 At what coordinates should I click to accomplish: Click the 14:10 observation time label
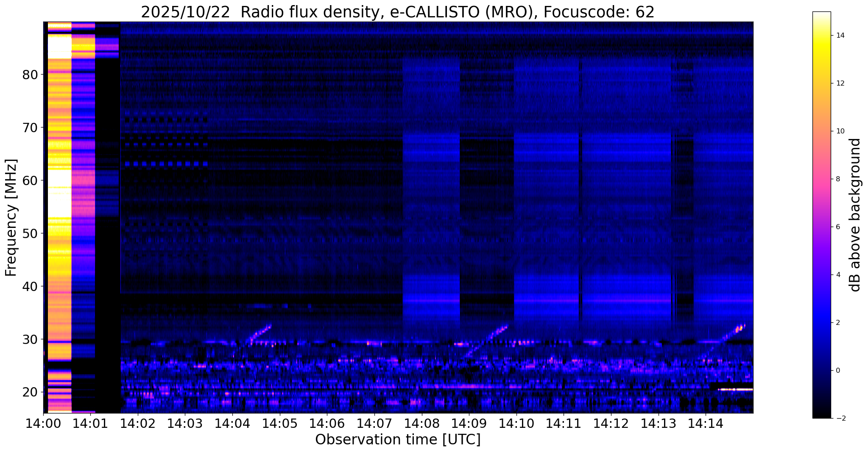click(x=516, y=424)
